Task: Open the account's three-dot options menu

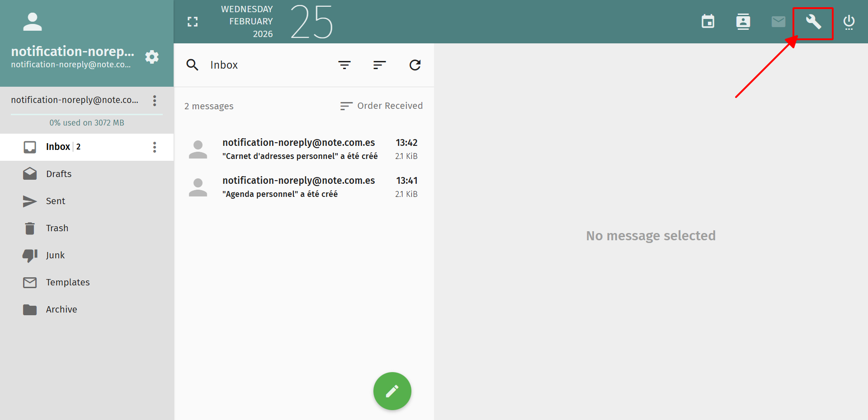Action: pyautogui.click(x=155, y=100)
